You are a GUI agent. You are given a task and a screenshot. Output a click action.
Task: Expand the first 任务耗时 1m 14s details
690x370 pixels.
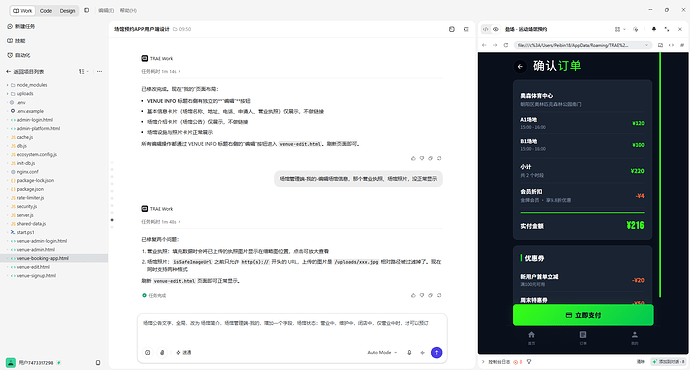point(161,71)
